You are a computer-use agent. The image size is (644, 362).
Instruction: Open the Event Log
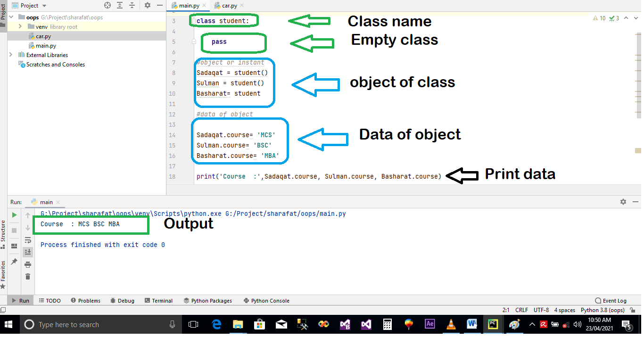611,300
